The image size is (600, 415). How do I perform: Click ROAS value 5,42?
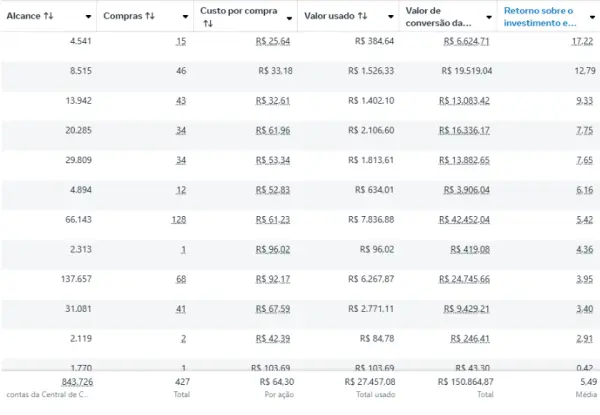click(x=585, y=220)
